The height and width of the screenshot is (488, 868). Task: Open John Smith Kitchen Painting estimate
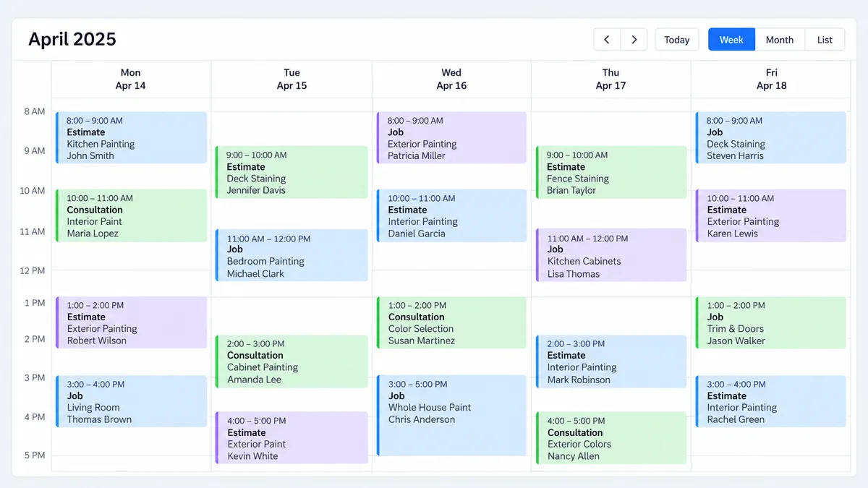[131, 137]
